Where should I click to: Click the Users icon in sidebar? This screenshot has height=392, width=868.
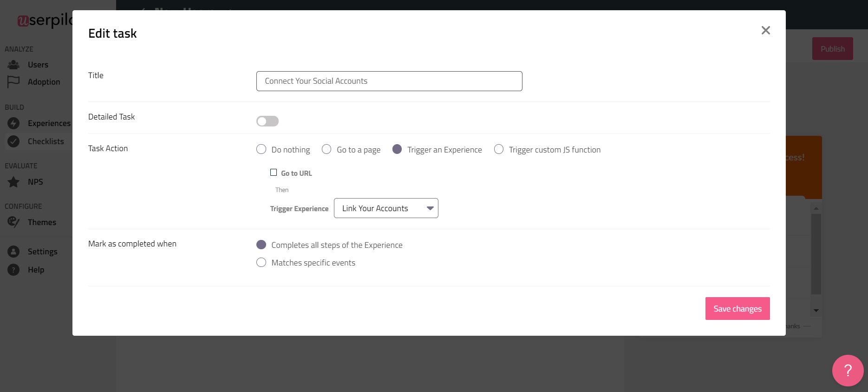13,65
